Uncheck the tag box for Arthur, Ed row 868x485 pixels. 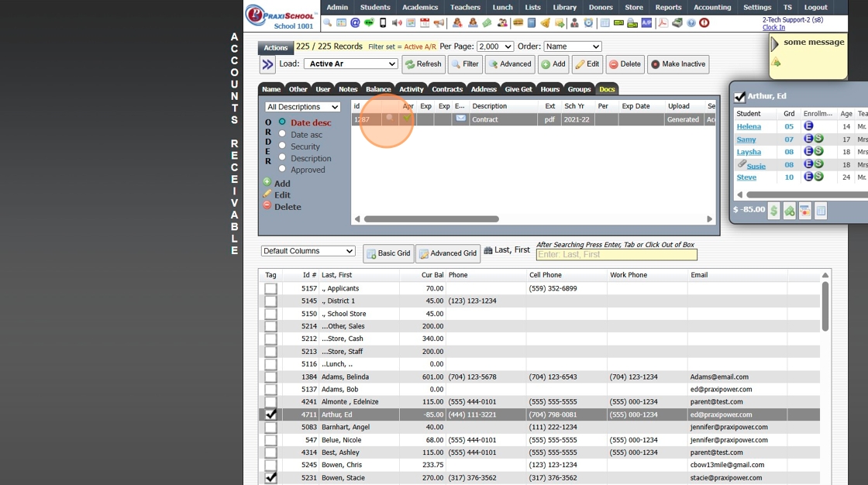pos(270,414)
